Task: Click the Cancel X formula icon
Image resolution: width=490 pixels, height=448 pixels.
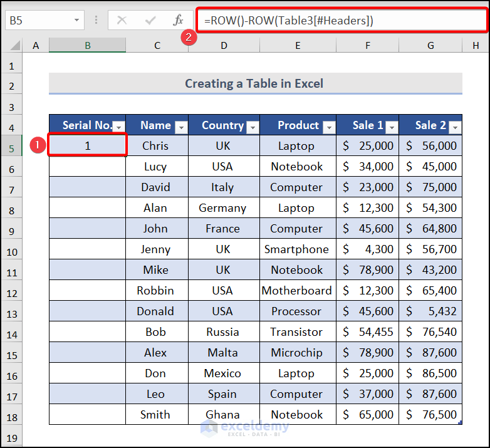Action: click(122, 20)
